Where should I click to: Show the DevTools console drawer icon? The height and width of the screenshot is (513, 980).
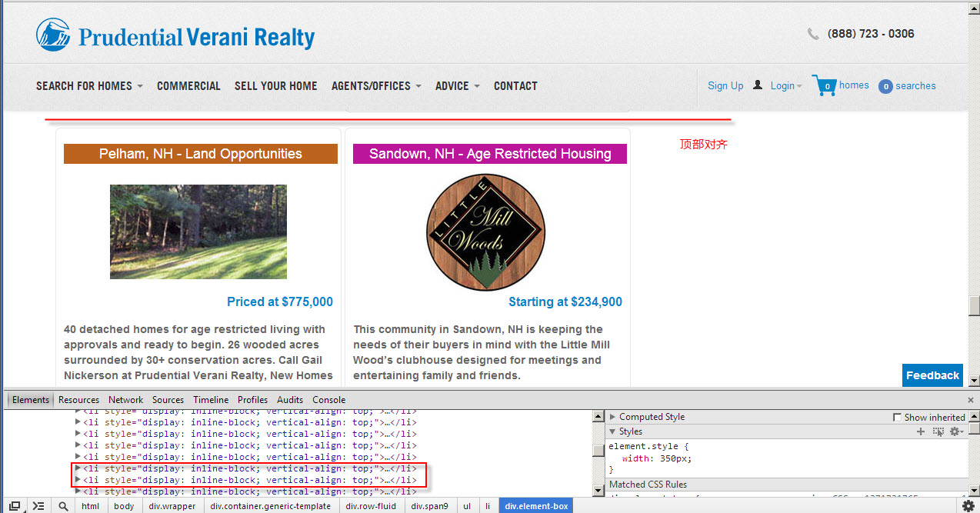point(38,505)
